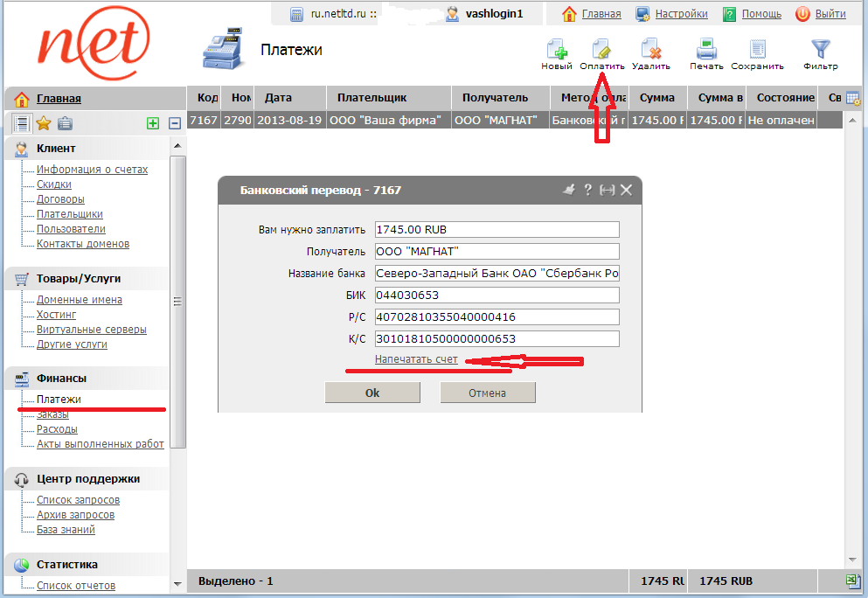Click the Напечатать счет link

click(x=416, y=360)
